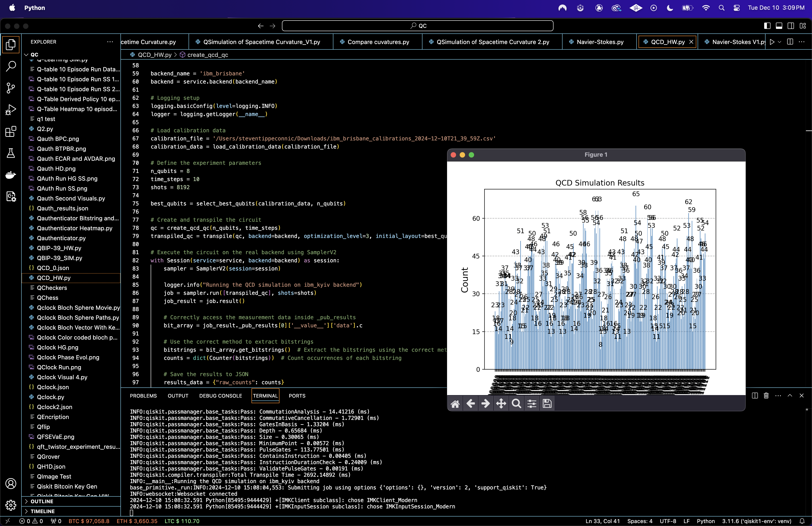Open the Extensions view
Image resolution: width=812 pixels, height=526 pixels.
click(11, 131)
